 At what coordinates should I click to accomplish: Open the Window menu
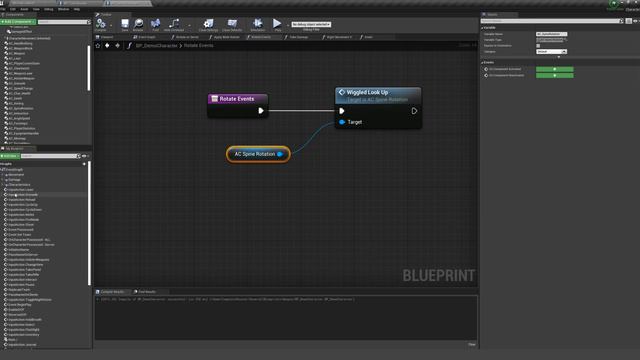(63, 9)
